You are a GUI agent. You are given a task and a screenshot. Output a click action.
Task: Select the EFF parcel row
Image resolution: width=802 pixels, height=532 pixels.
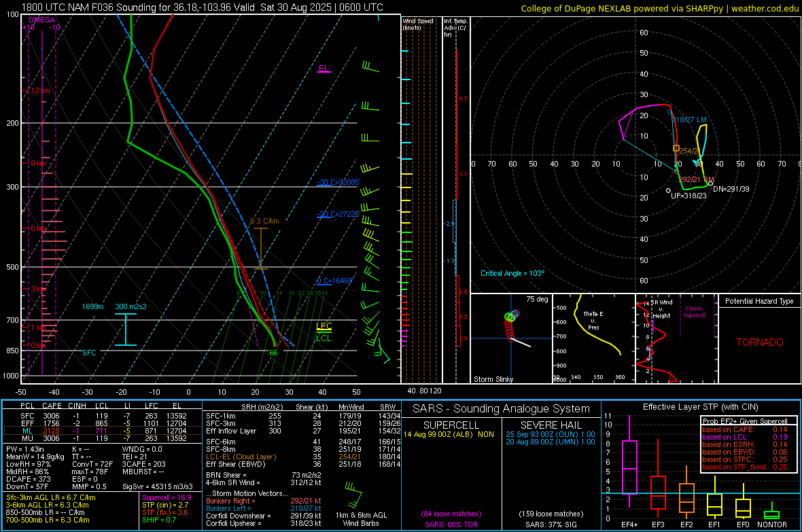(103, 423)
